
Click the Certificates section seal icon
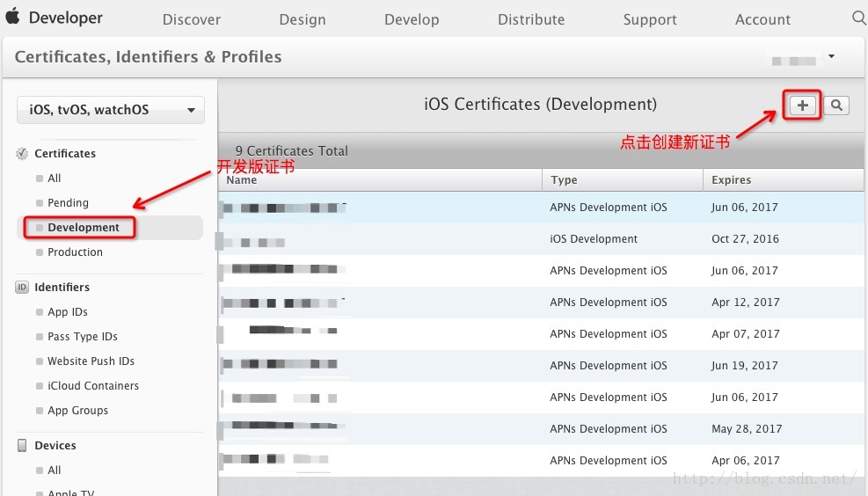click(22, 153)
